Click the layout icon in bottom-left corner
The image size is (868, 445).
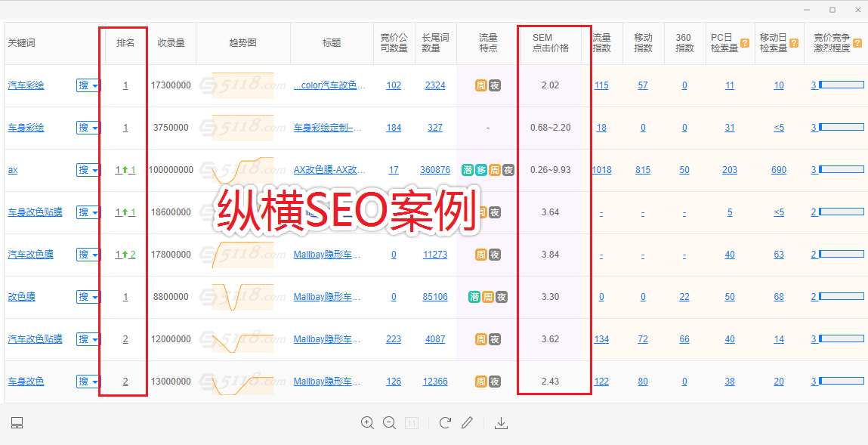tap(17, 424)
